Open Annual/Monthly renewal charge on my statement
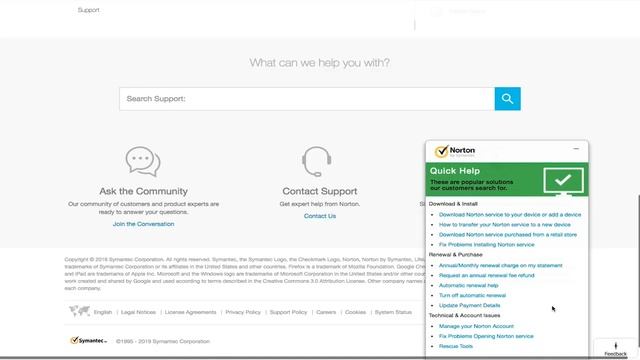The image size is (640, 360). click(500, 266)
